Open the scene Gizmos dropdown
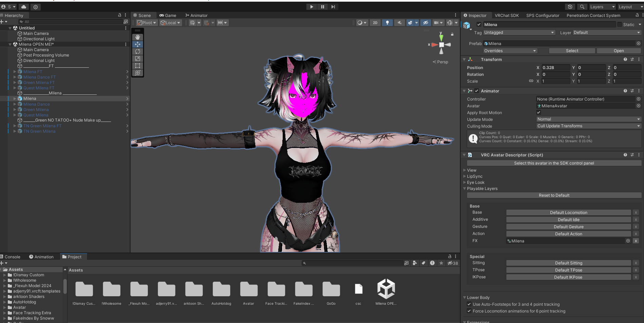Viewport: 644px width, 323px height. (x=456, y=23)
